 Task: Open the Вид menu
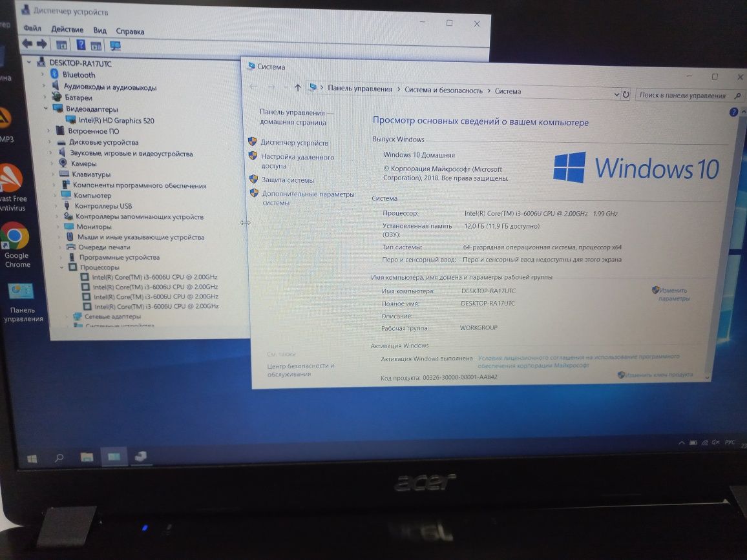tap(100, 30)
